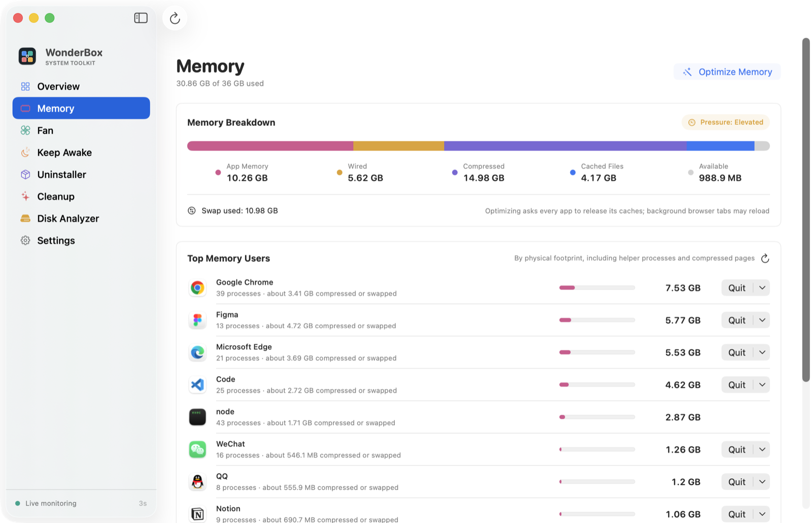Image resolution: width=812 pixels, height=523 pixels.
Task: Toggle the sidebar panel icon
Action: pyautogui.click(x=141, y=18)
